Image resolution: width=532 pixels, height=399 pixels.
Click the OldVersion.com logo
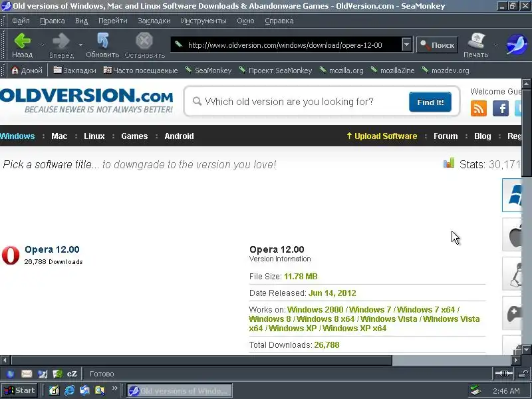pos(86,100)
